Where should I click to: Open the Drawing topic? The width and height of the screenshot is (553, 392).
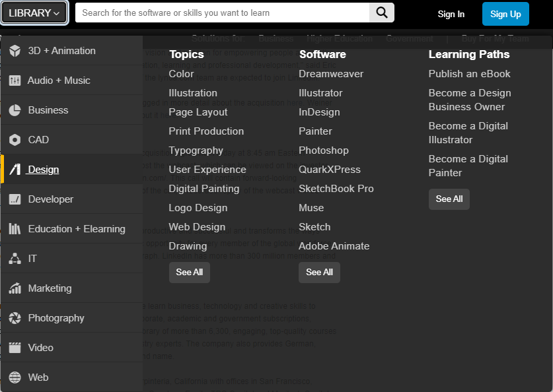click(x=188, y=246)
